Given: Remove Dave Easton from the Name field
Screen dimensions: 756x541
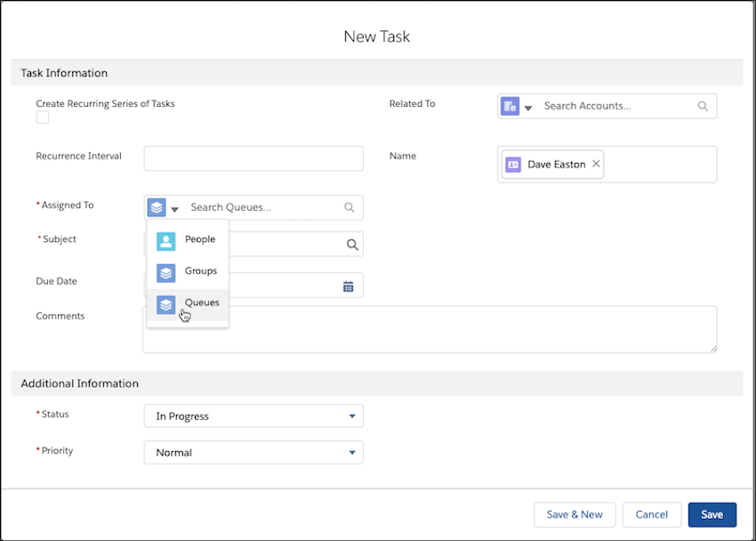Looking at the screenshot, I should pyautogui.click(x=596, y=164).
